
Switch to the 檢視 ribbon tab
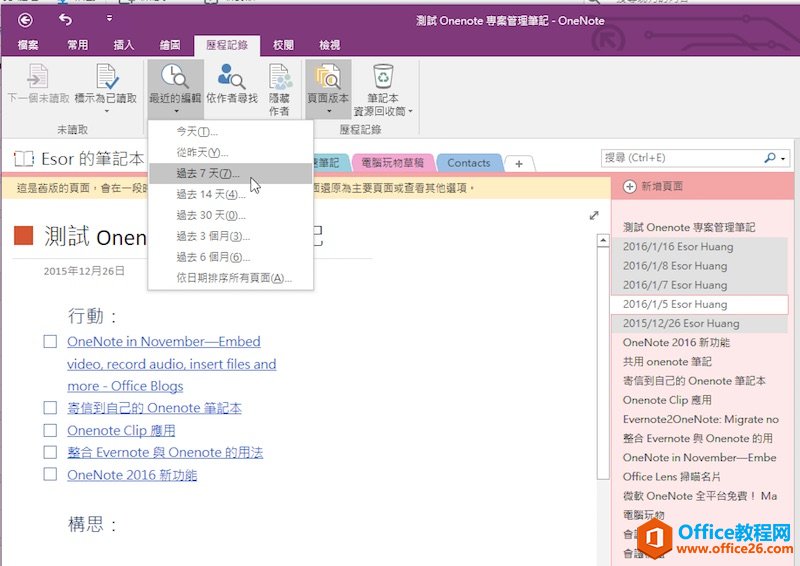click(x=330, y=45)
